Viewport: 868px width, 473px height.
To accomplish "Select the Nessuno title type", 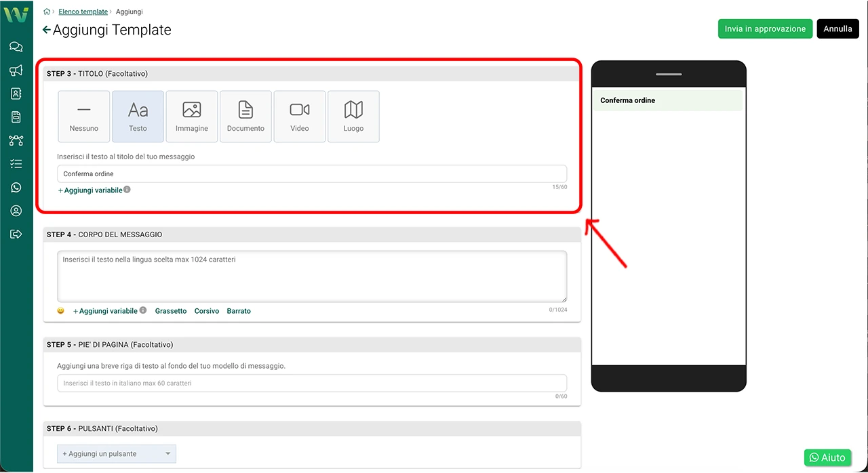I will [x=84, y=117].
